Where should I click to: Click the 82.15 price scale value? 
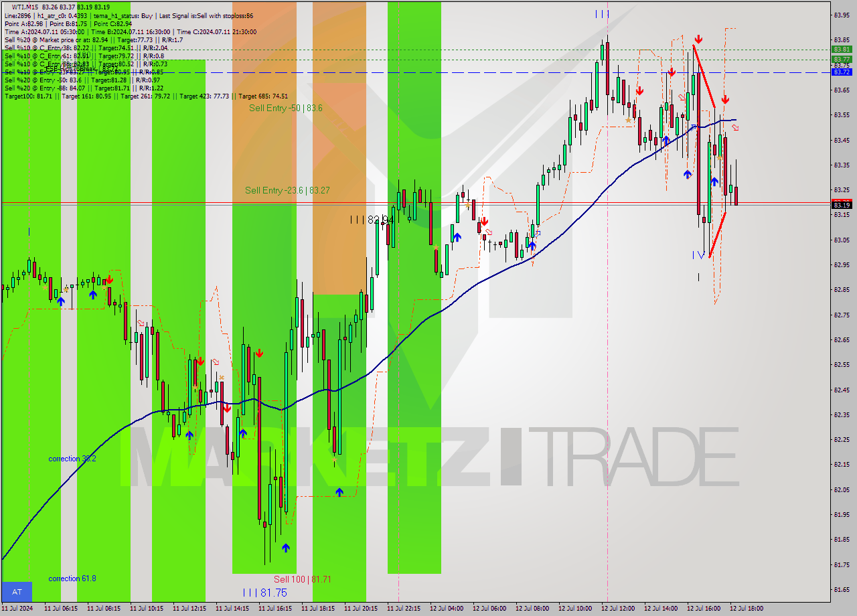point(842,465)
